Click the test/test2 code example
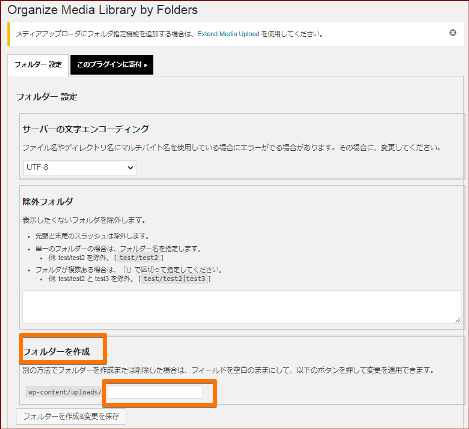This screenshot has width=469, height=429. tap(139, 258)
